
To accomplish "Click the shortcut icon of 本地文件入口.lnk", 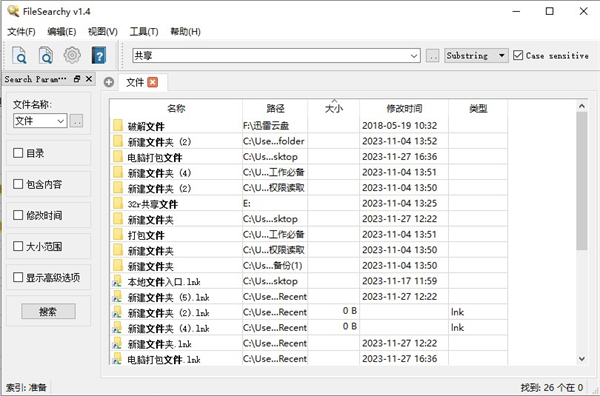I will pyautogui.click(x=117, y=281).
